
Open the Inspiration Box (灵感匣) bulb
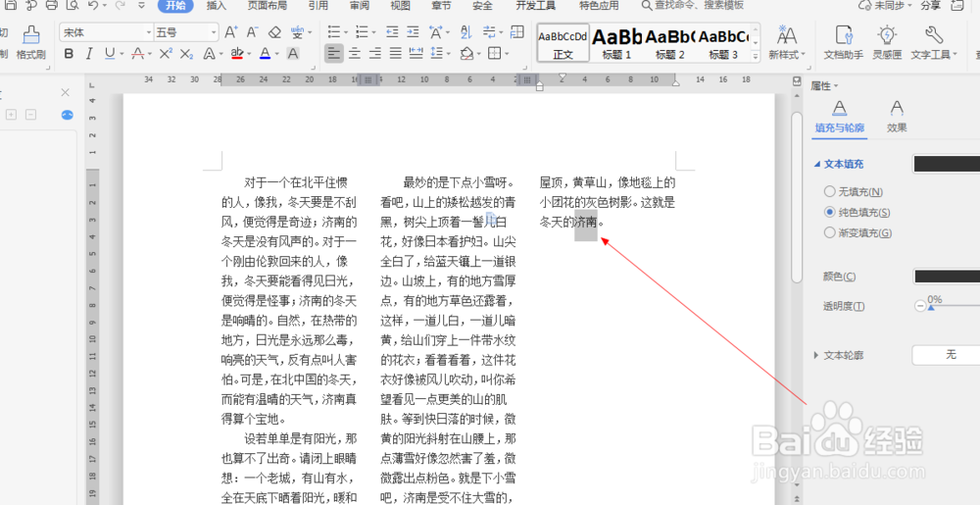click(x=887, y=42)
